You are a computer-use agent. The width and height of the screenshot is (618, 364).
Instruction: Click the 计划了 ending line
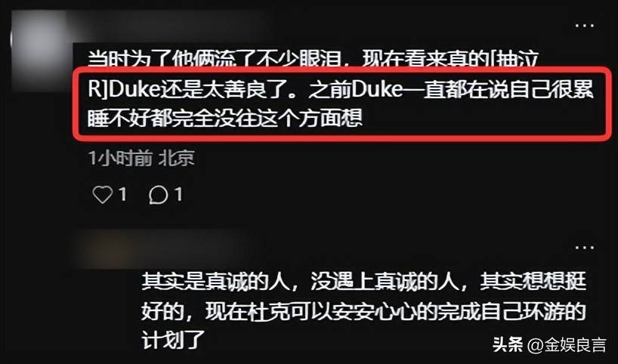(174, 339)
